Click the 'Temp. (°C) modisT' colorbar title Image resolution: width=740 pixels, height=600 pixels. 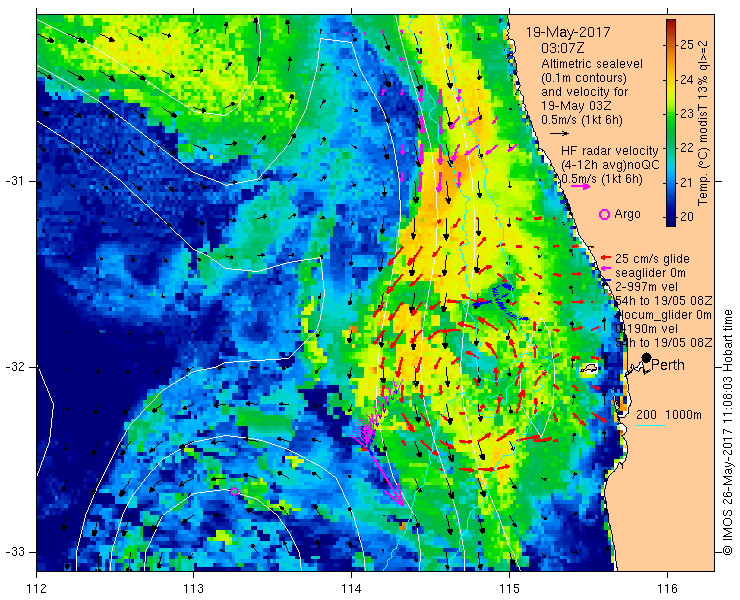703,123
